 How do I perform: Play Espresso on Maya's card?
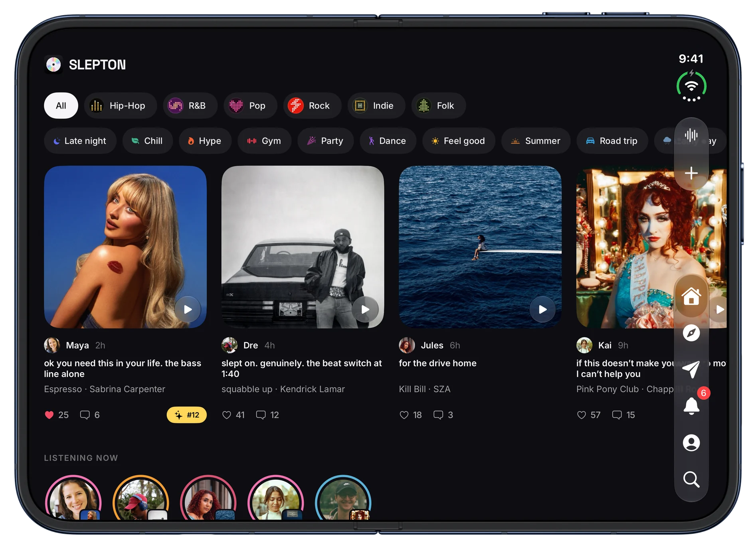point(188,309)
